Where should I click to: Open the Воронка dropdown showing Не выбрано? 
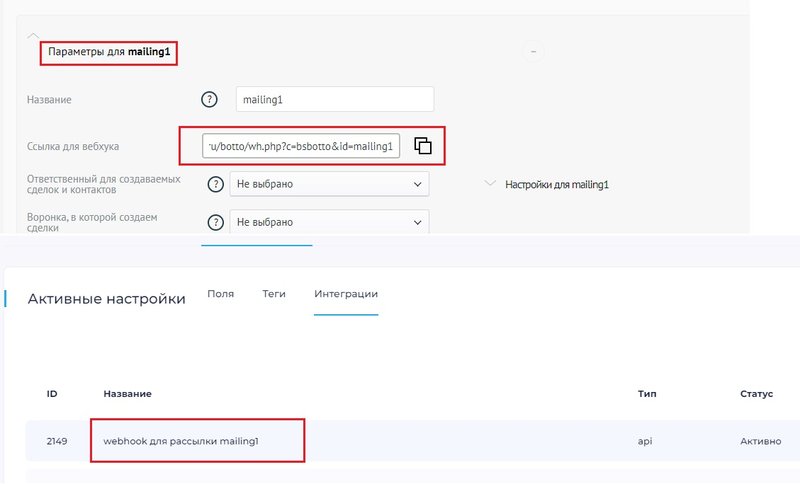pyautogui.click(x=329, y=223)
